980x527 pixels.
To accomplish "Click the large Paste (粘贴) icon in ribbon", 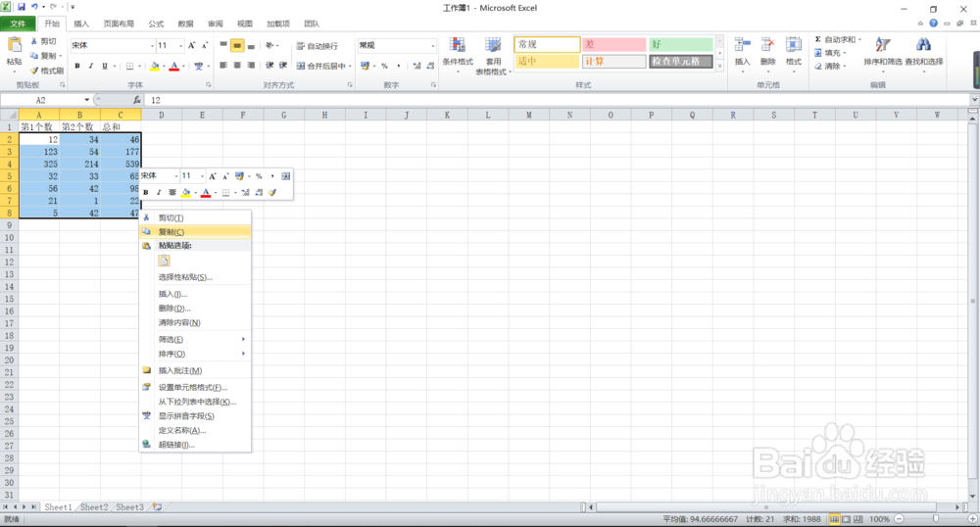I will (14, 46).
